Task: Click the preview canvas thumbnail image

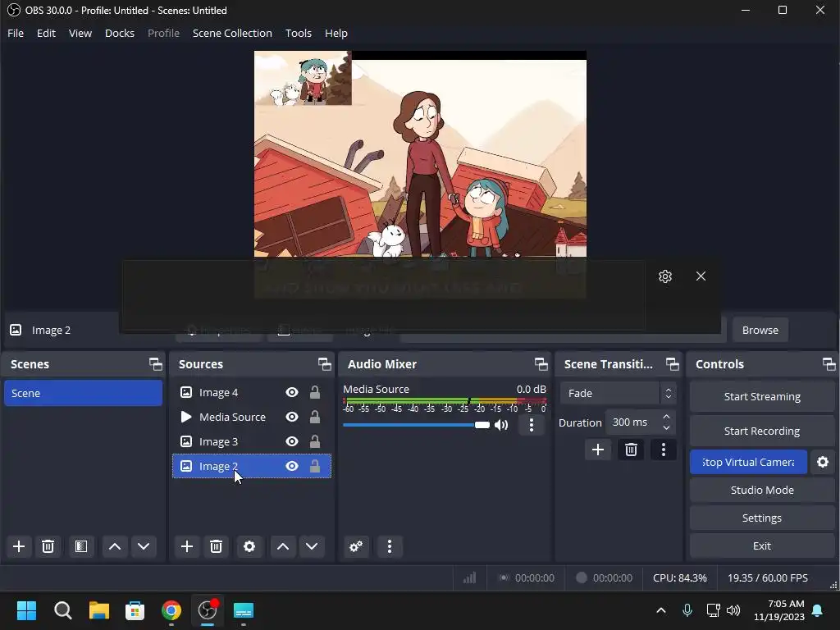Action: [x=303, y=78]
